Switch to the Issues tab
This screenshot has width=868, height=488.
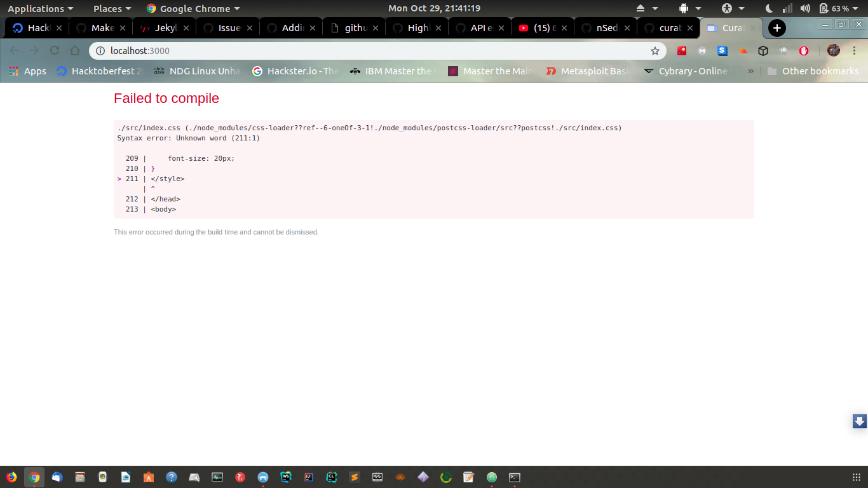tap(227, 28)
